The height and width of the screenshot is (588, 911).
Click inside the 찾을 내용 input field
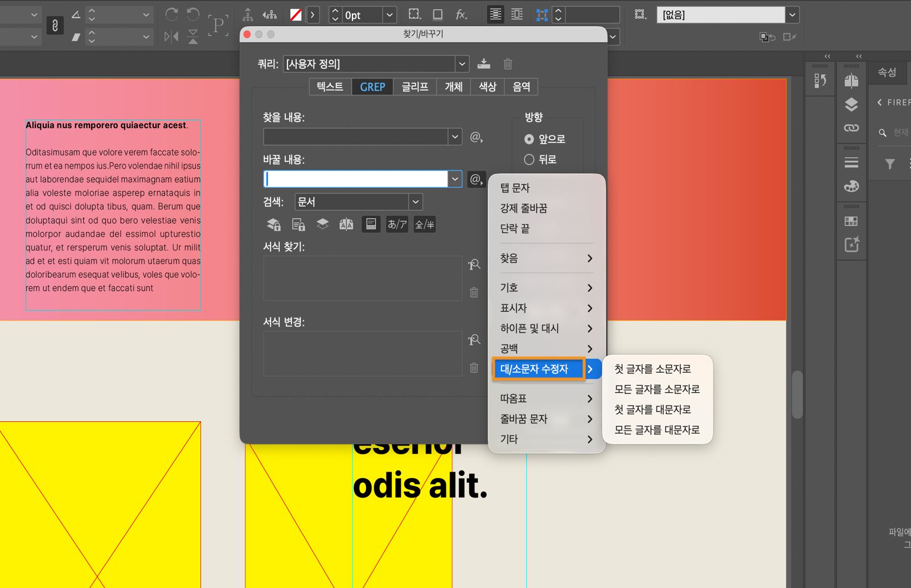pos(356,137)
